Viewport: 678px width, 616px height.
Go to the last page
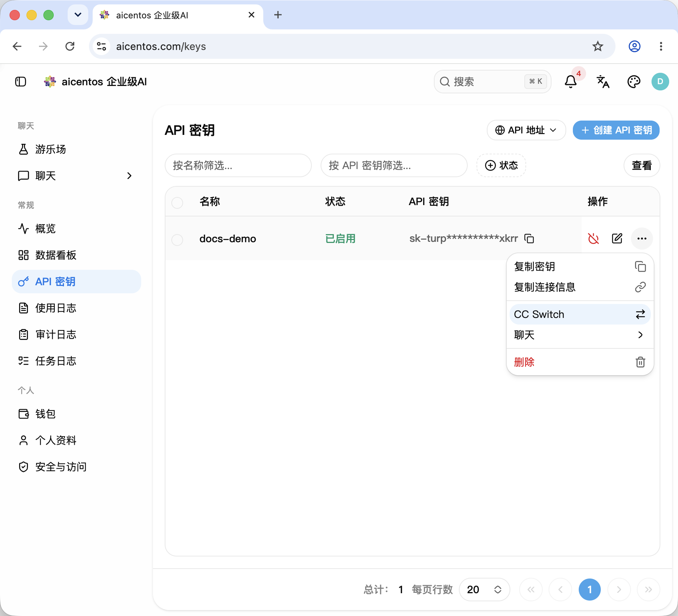click(648, 590)
